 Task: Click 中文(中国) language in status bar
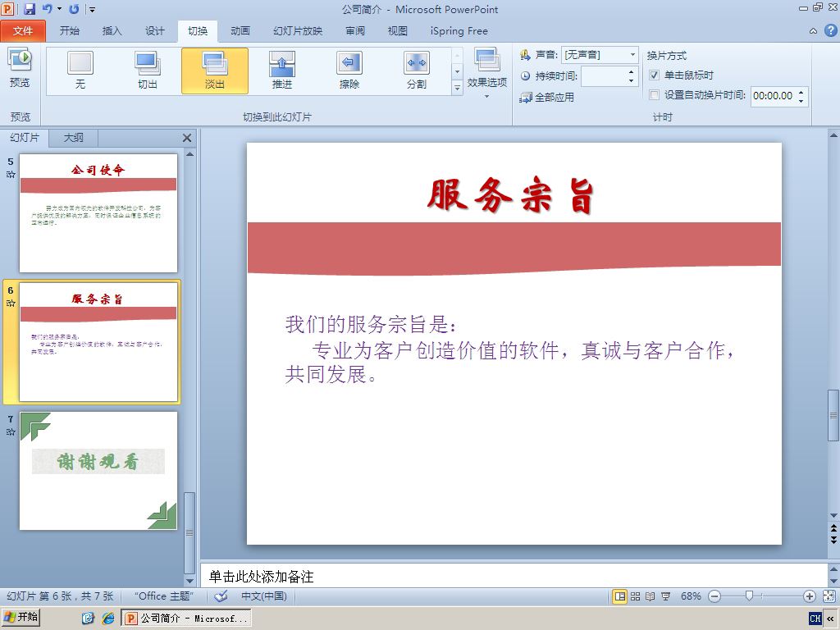[264, 596]
